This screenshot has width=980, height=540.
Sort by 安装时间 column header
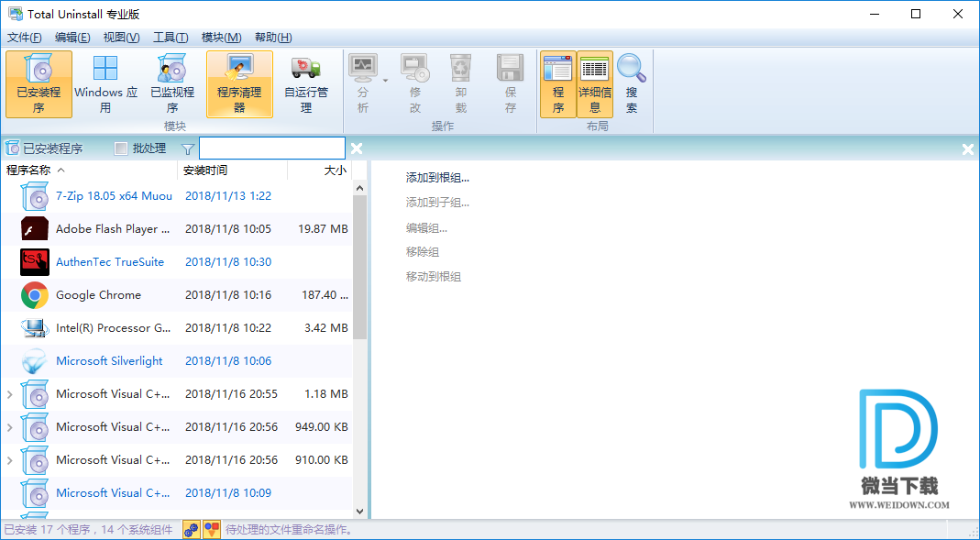pos(233,170)
